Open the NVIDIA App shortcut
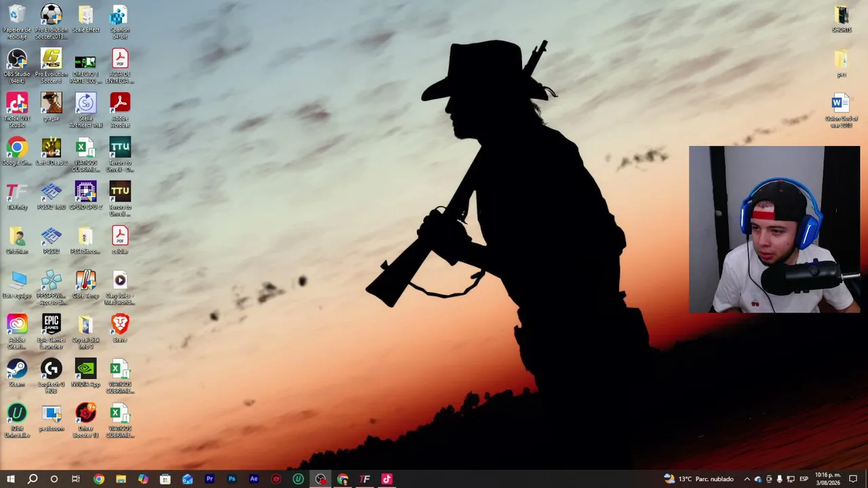The image size is (868, 488). click(x=85, y=373)
